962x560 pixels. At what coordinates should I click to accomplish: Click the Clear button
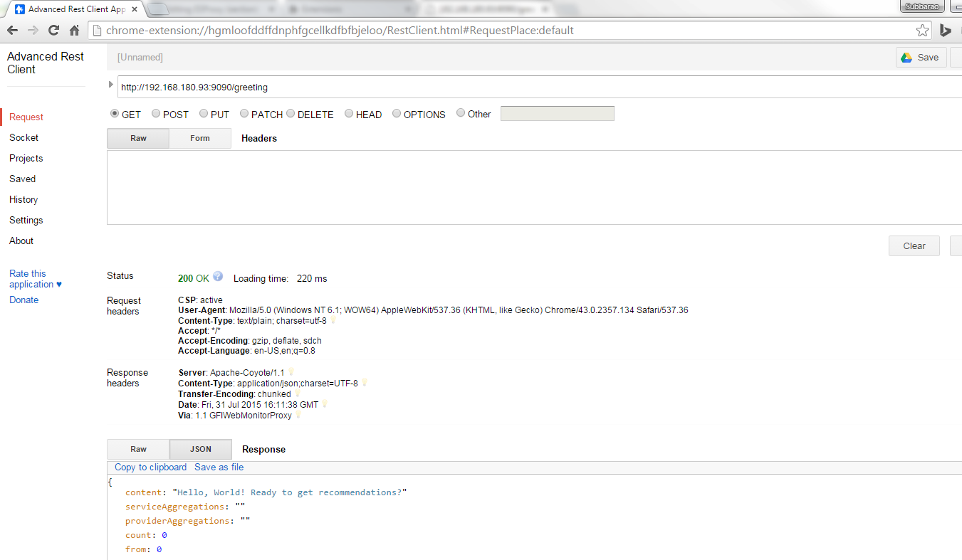[x=914, y=245]
